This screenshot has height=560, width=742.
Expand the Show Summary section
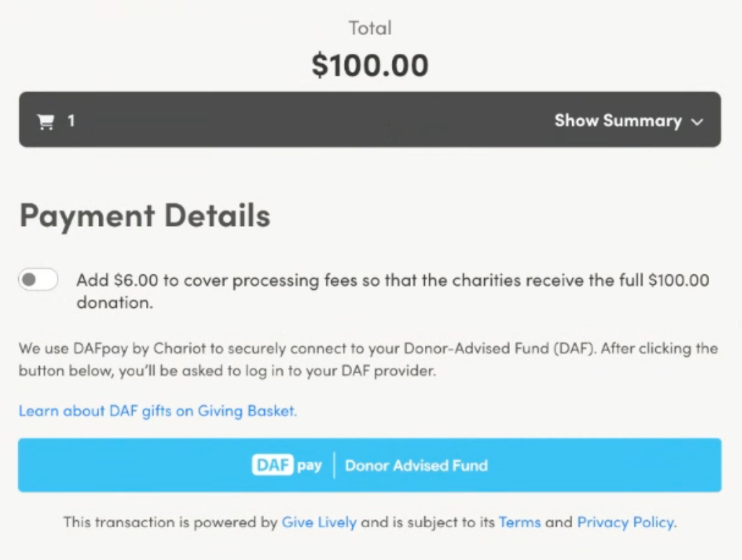[x=619, y=121]
